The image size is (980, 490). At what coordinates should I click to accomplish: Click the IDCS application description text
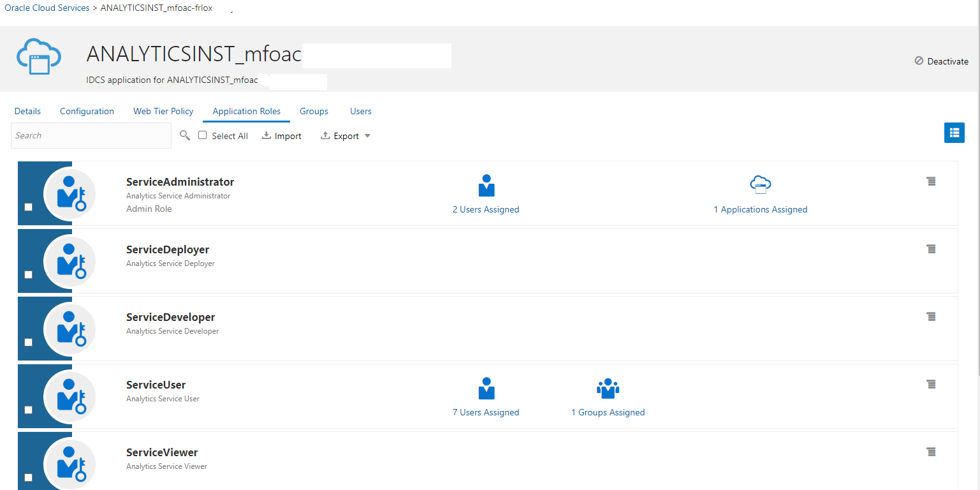coord(172,80)
